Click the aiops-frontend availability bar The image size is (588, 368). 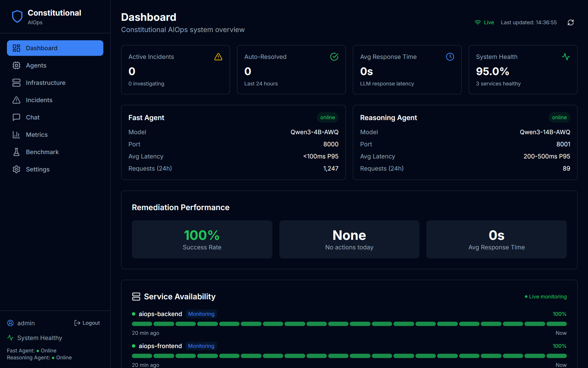click(349, 356)
